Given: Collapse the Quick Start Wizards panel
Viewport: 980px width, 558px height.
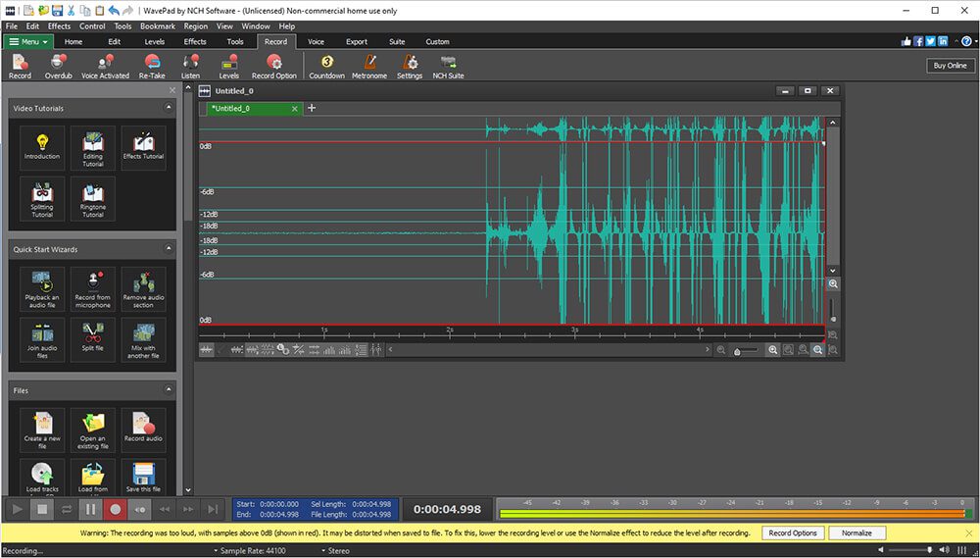Looking at the screenshot, I should 169,249.
